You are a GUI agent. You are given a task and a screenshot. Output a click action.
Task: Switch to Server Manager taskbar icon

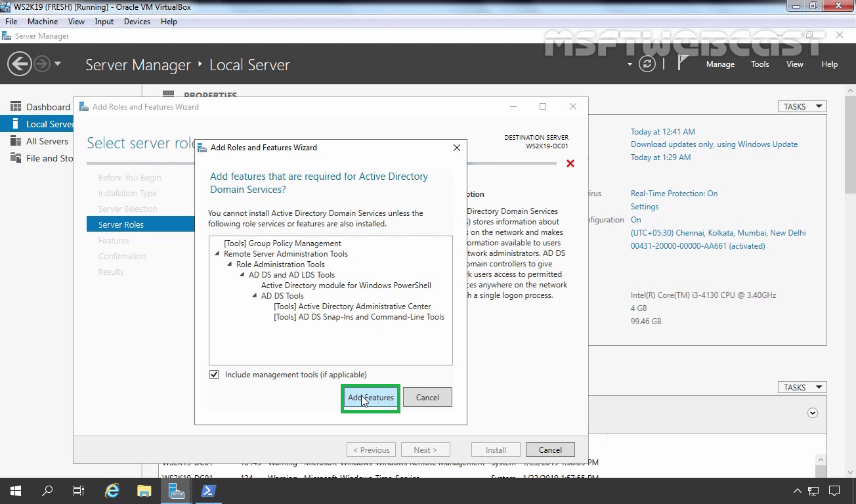[x=176, y=491]
